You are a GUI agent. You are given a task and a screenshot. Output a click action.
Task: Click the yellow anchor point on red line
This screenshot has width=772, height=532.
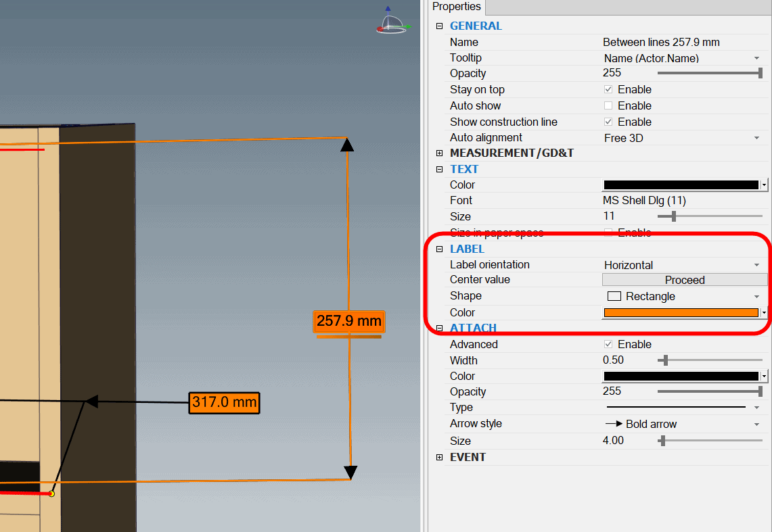tap(51, 493)
